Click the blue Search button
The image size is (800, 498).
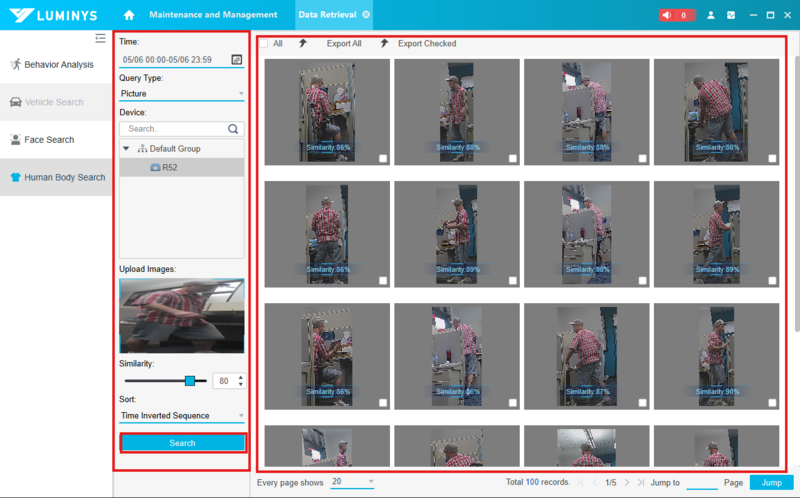tap(182, 443)
